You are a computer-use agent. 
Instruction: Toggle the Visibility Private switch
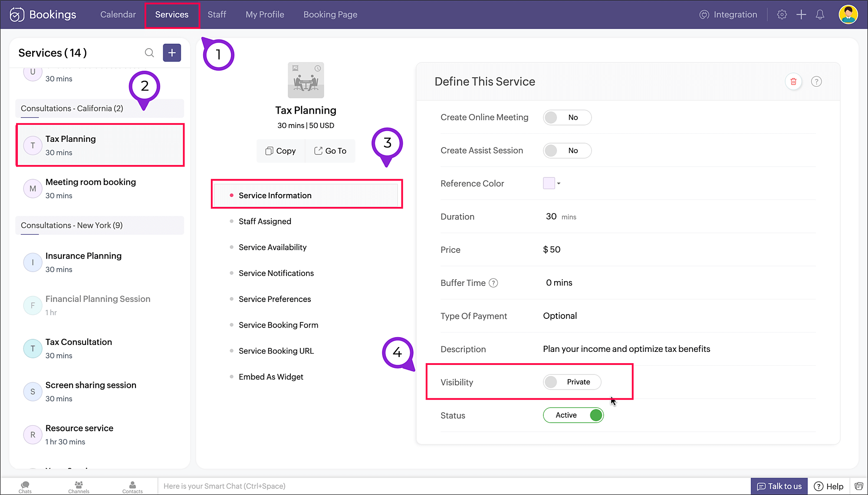click(572, 382)
